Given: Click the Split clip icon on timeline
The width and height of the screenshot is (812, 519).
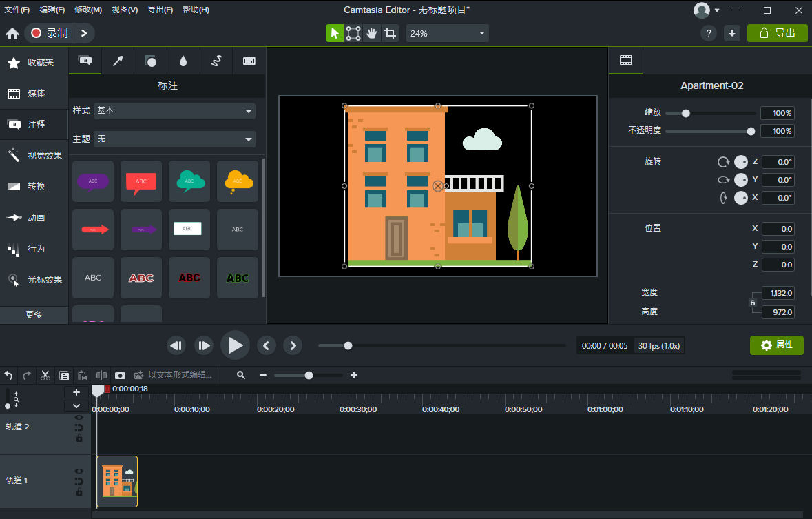Looking at the screenshot, I should [x=101, y=375].
